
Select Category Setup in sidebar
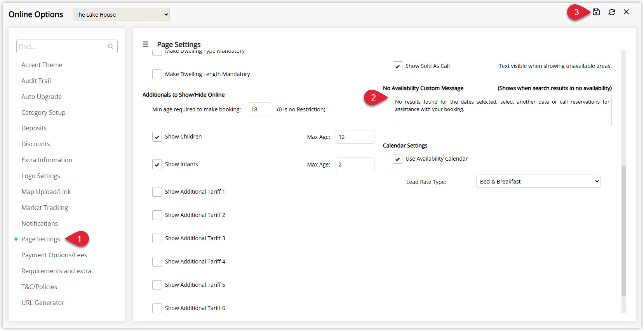tap(44, 113)
